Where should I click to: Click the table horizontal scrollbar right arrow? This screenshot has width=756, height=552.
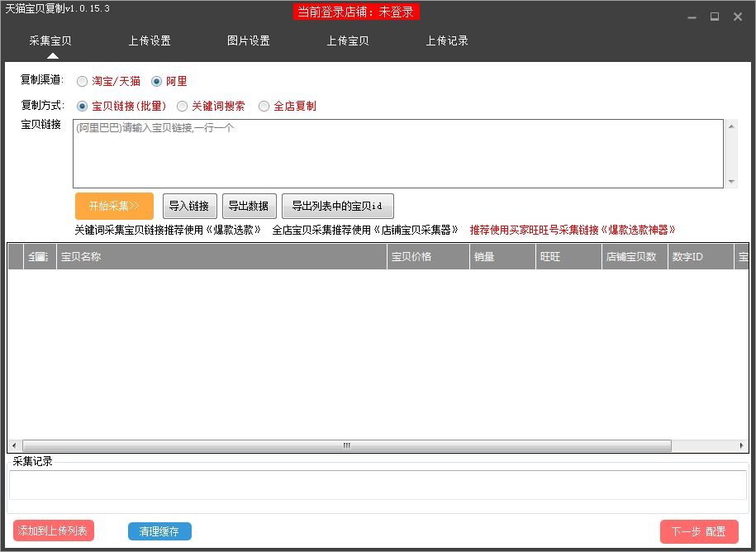741,445
